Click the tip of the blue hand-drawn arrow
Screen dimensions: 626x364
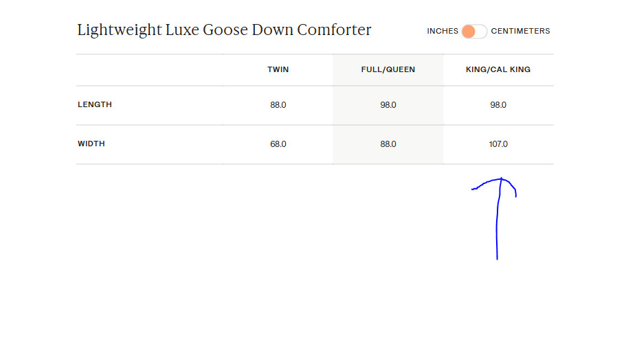[x=502, y=179]
